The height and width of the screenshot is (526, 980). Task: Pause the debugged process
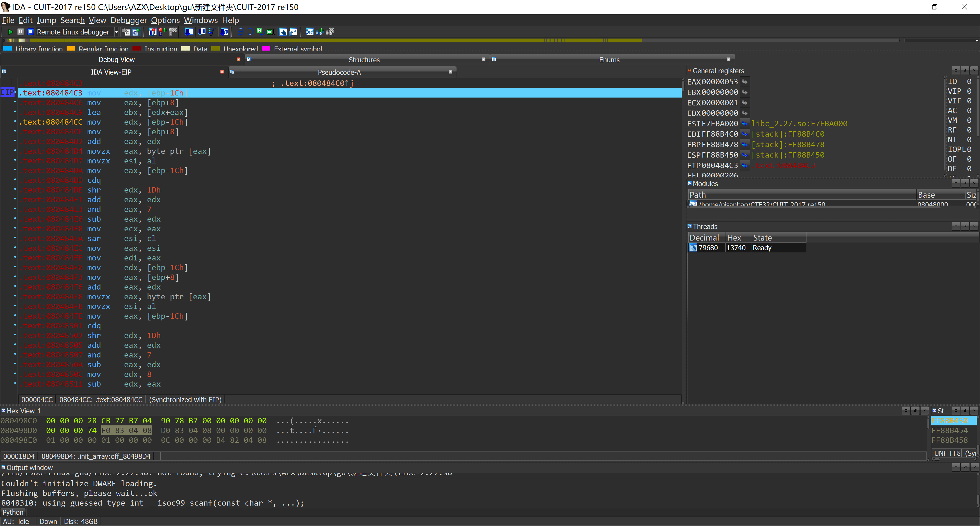[20, 32]
